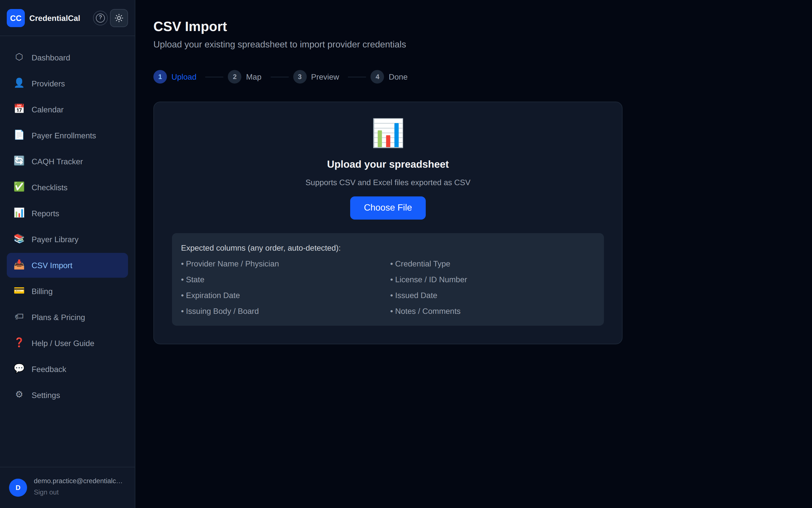Click 'Credential Type' column text
This screenshot has width=812, height=508.
tap(422, 264)
